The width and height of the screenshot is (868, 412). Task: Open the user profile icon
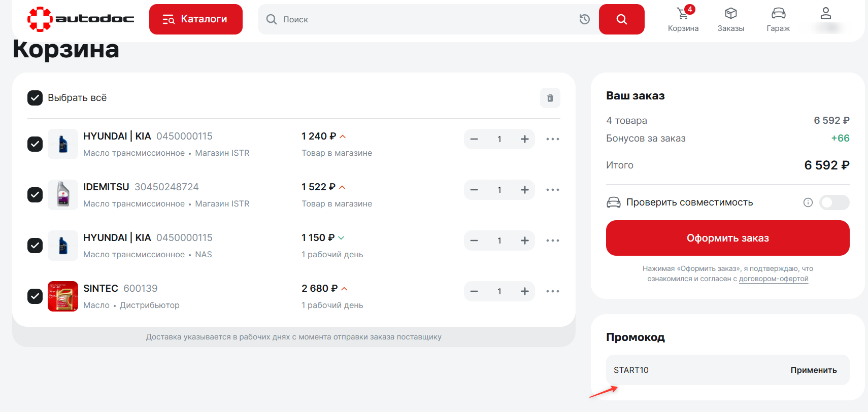[x=825, y=14]
